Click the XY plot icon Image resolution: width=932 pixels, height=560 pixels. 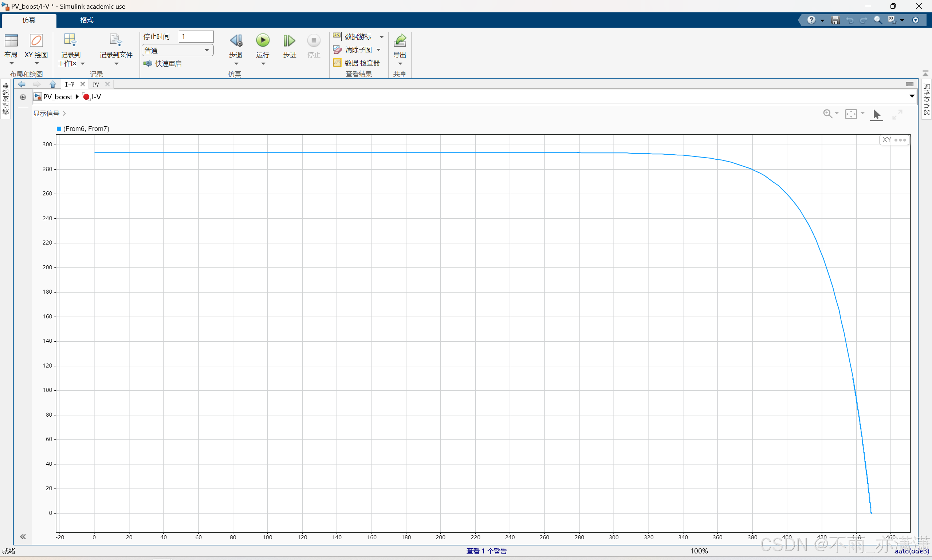36,41
